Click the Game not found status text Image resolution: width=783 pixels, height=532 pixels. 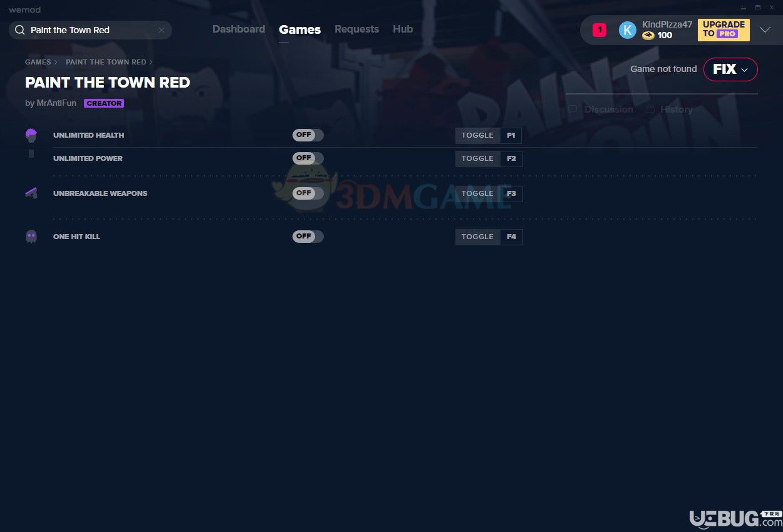point(663,69)
